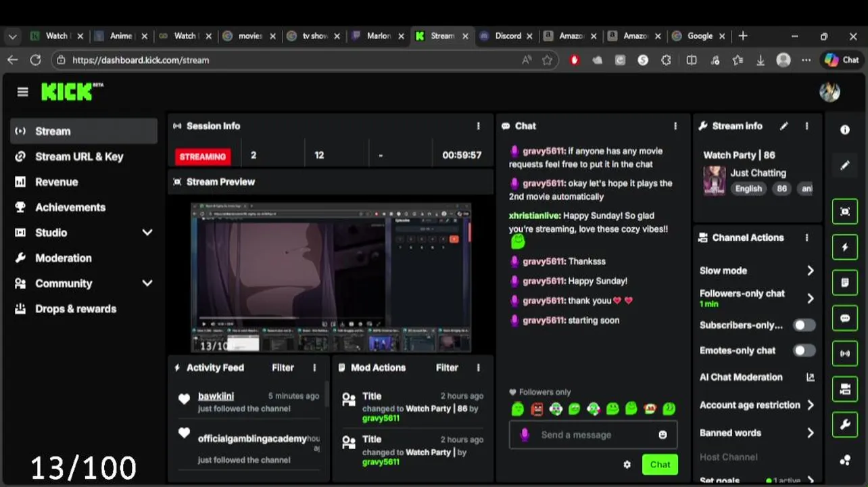868x487 pixels.
Task: Open Chat panel three-dot menu
Action: pyautogui.click(x=675, y=126)
